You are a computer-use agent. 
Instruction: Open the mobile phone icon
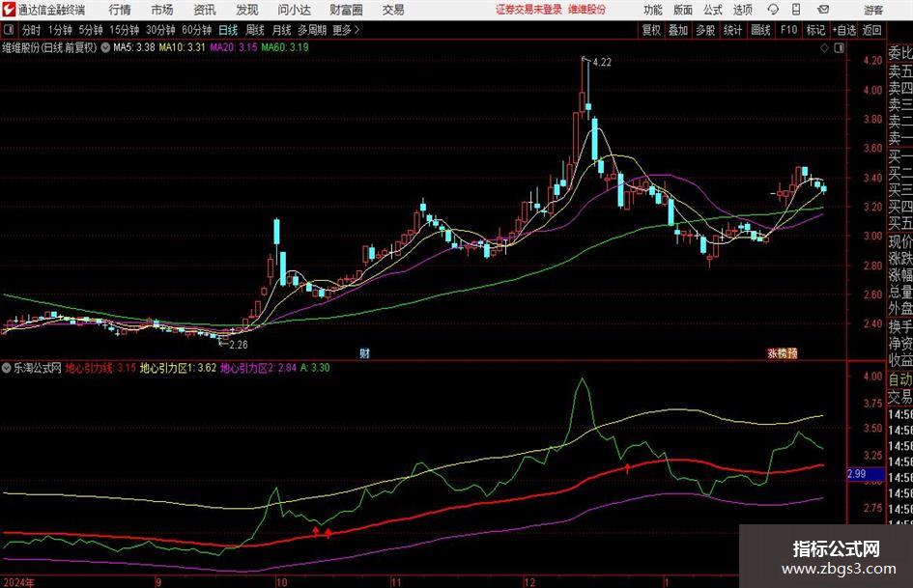click(796, 10)
